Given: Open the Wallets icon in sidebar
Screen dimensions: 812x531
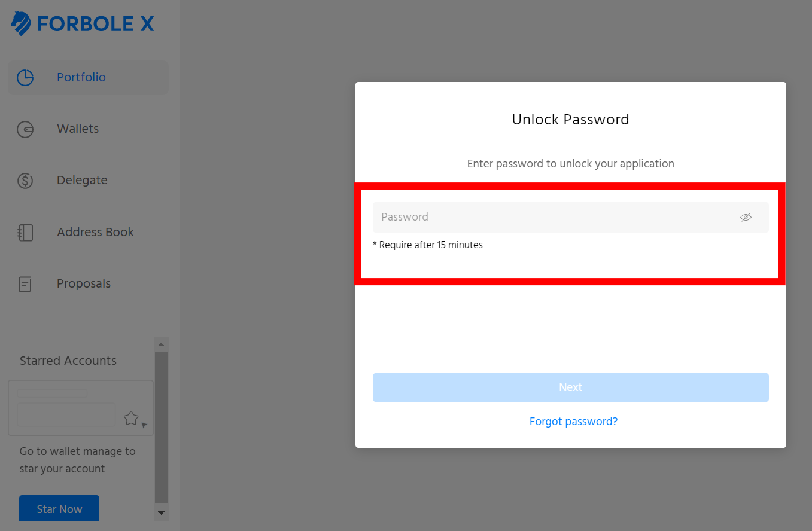Looking at the screenshot, I should (25, 129).
